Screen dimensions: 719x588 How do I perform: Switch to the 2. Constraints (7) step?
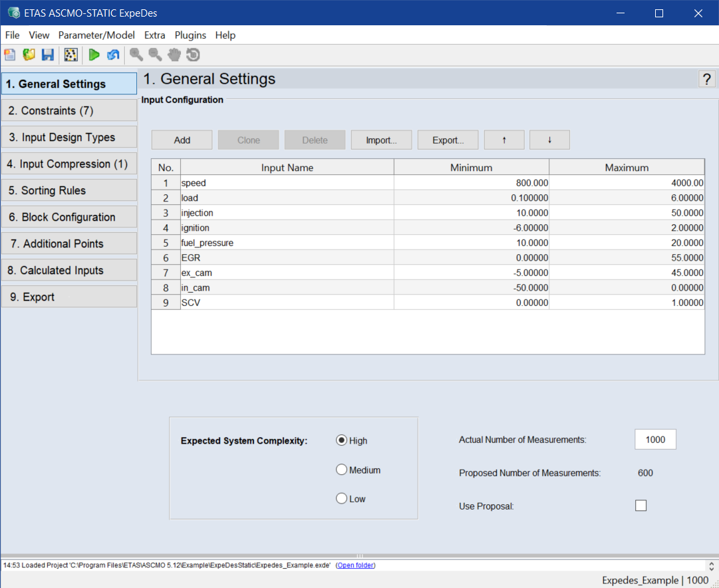point(69,110)
